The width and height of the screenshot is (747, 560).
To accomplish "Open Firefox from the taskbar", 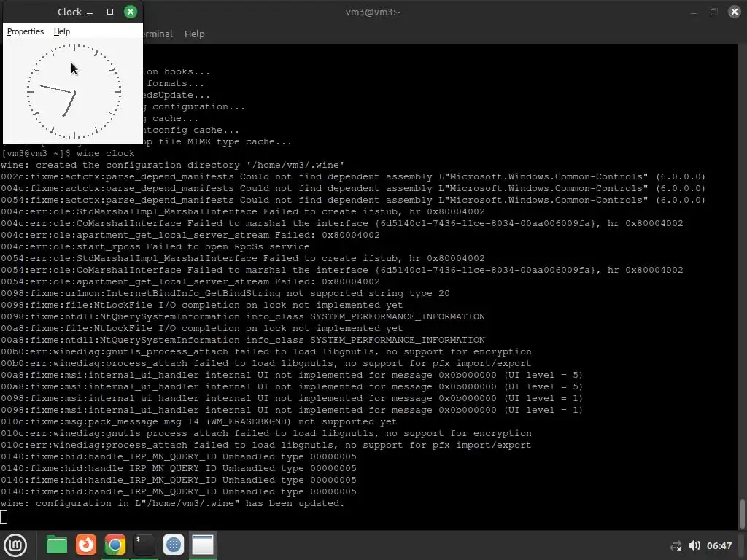I will coord(86,545).
